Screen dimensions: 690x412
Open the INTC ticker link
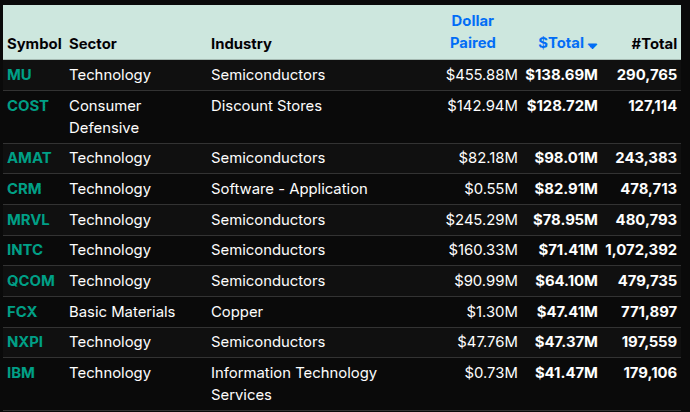(25, 250)
